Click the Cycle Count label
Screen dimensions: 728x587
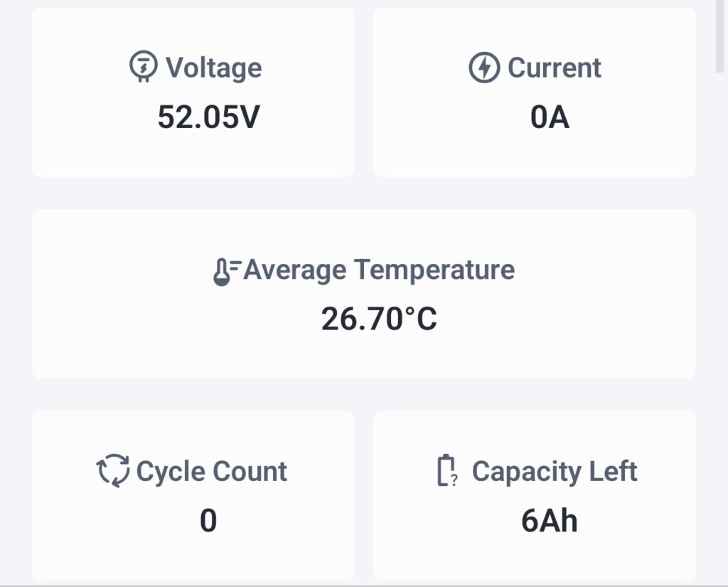tap(211, 471)
